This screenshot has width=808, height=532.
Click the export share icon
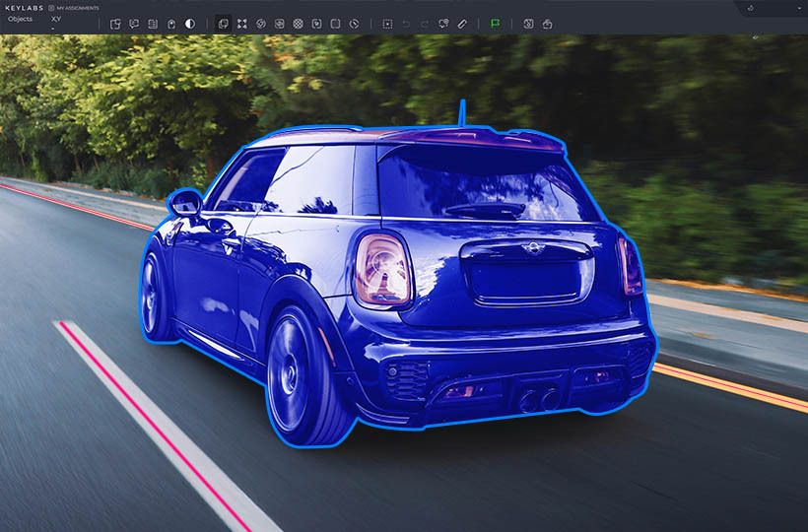tap(547, 24)
